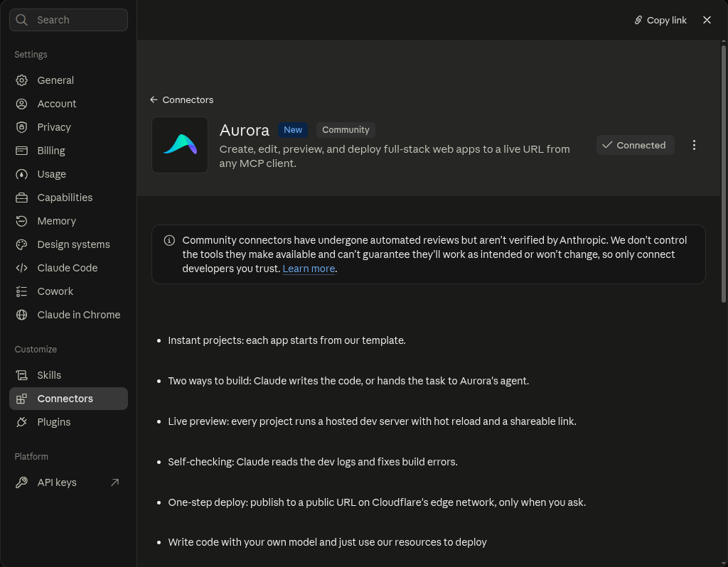Select Cowork in sidebar
This screenshot has width=728, height=567.
(68, 291)
